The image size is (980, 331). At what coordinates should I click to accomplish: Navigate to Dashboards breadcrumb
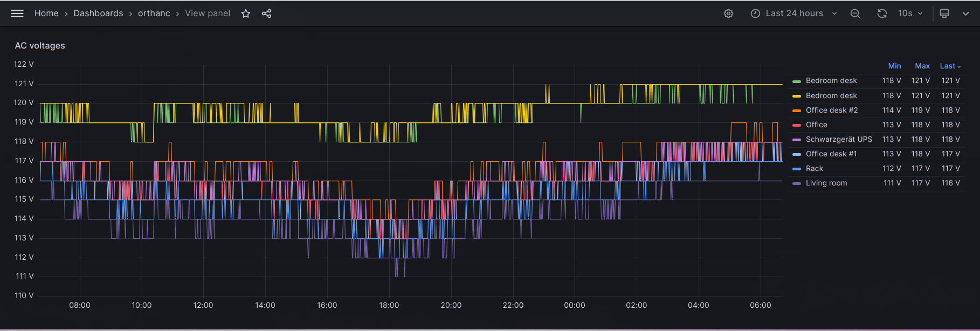(x=98, y=13)
